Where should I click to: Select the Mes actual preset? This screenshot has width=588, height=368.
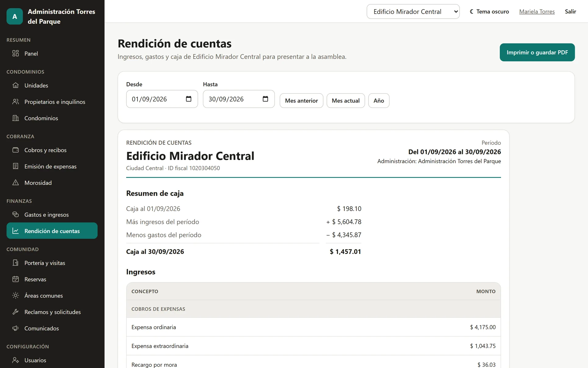point(346,101)
